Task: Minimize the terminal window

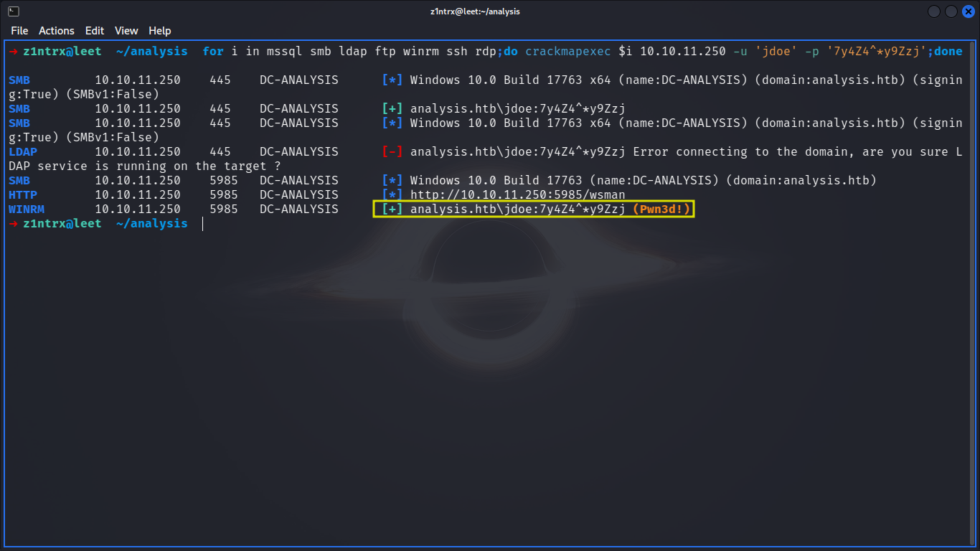Action: tap(933, 11)
